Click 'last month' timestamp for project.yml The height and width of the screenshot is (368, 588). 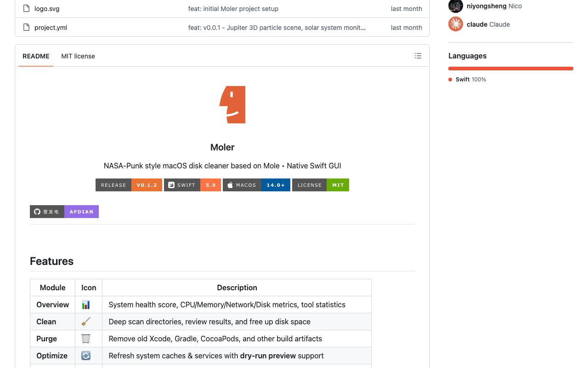click(x=407, y=28)
